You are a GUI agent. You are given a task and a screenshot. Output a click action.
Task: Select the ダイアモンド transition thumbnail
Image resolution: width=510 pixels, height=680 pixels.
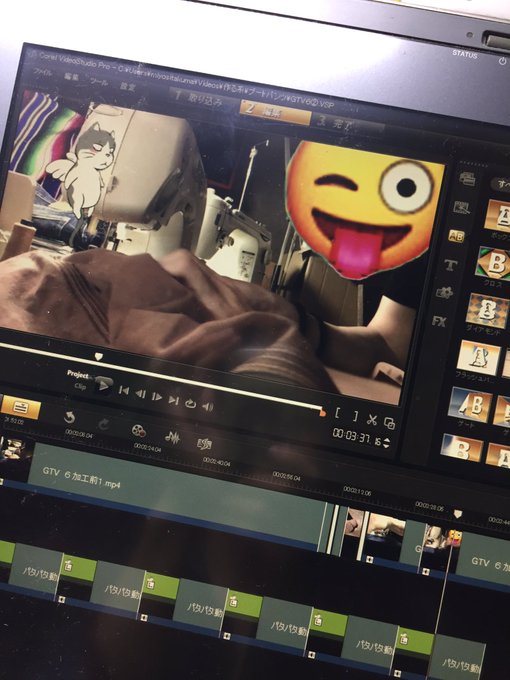(x=488, y=312)
